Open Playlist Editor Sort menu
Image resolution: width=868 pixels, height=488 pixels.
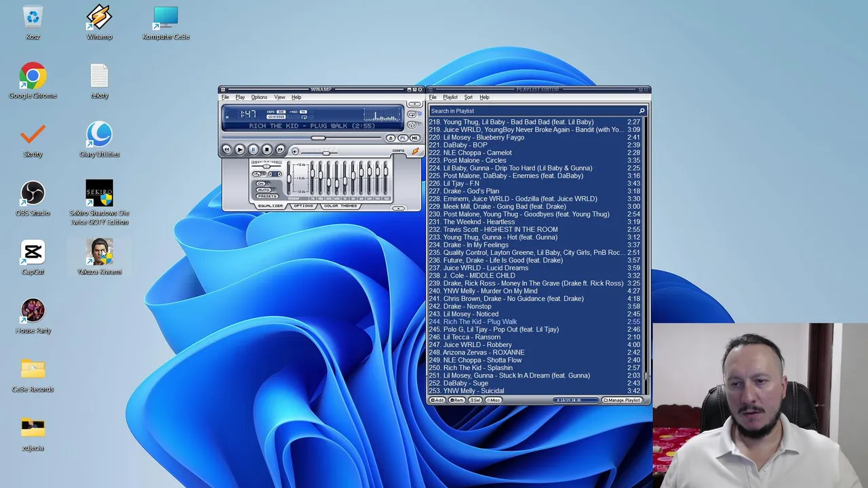(x=469, y=97)
